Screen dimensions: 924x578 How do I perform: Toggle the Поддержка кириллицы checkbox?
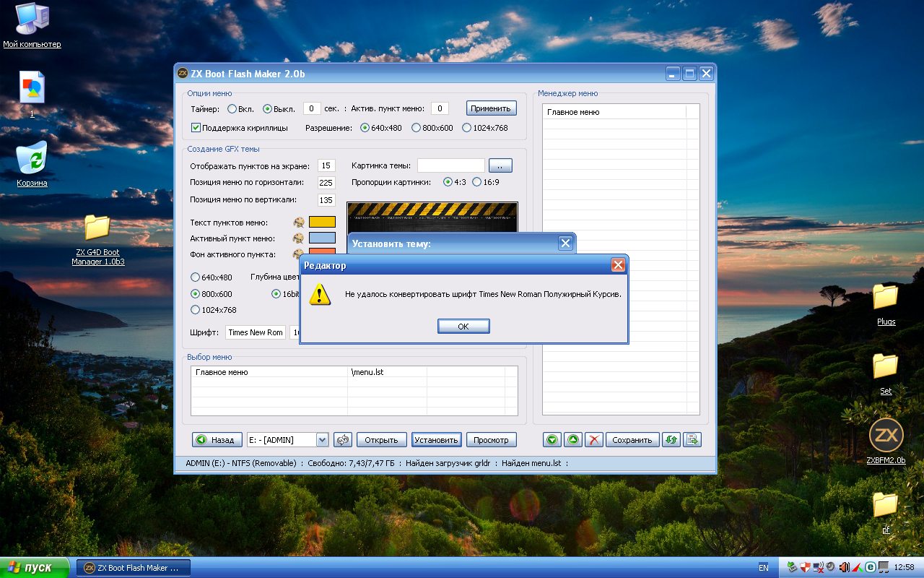[x=196, y=128]
